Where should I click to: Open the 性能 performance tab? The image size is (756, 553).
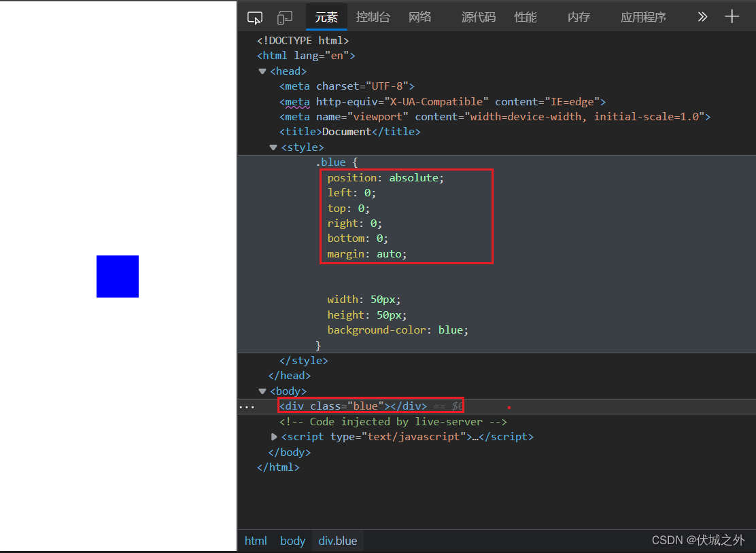point(526,18)
